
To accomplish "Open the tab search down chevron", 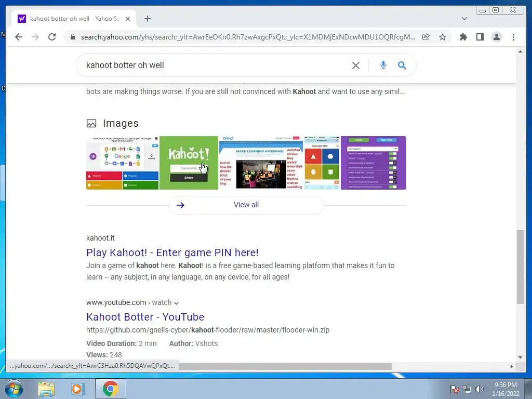I will point(464,19).
